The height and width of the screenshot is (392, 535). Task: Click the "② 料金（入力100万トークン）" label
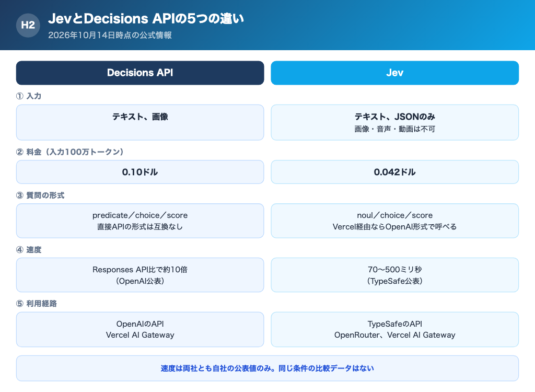(69, 152)
